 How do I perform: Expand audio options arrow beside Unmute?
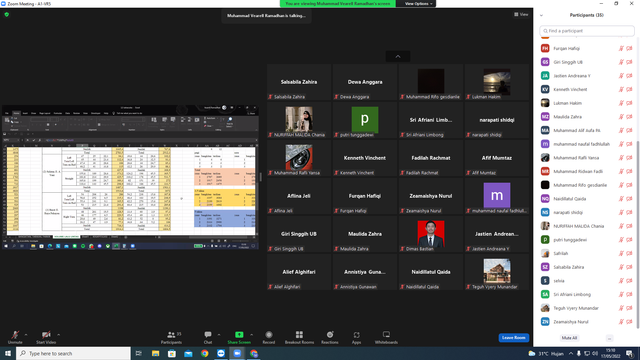tap(26, 335)
